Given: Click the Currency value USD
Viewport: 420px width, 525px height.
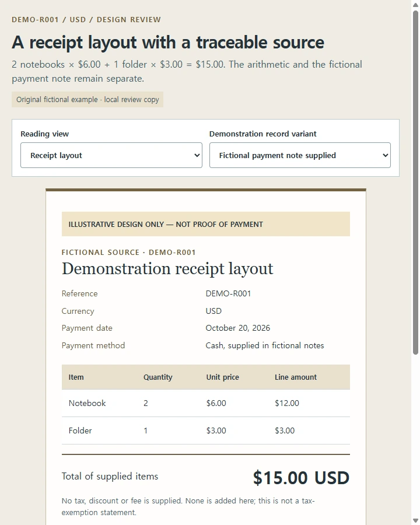Looking at the screenshot, I should tap(213, 311).
